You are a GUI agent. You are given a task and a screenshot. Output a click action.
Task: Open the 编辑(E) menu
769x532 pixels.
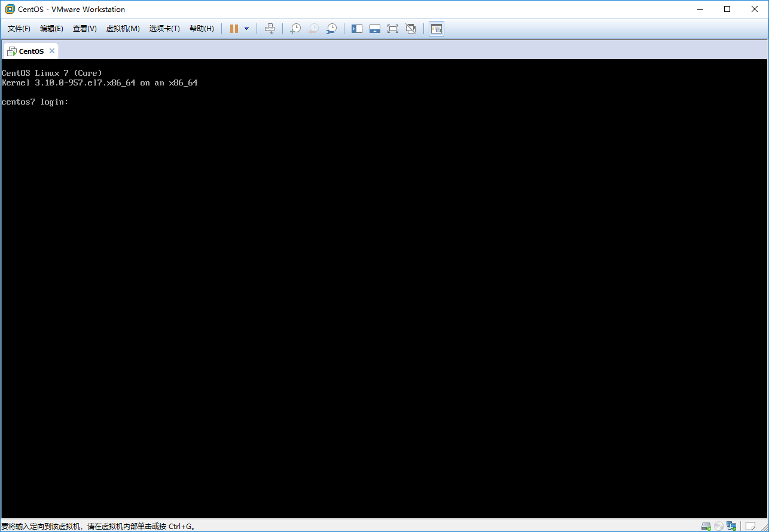[x=51, y=29]
